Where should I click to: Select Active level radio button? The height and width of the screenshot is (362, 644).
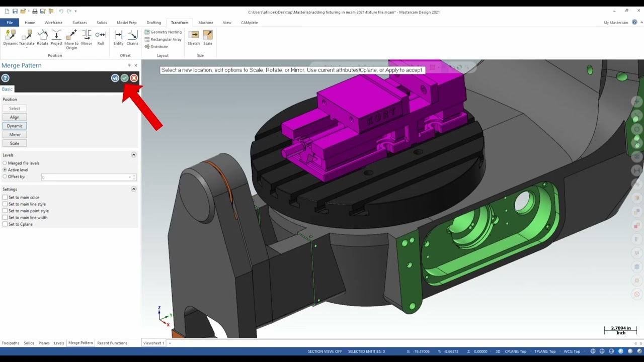click(5, 170)
